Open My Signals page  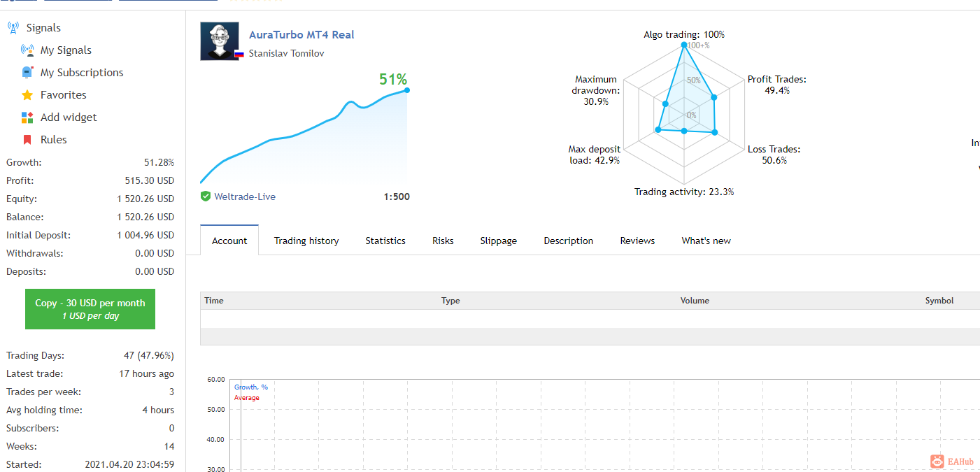(66, 50)
